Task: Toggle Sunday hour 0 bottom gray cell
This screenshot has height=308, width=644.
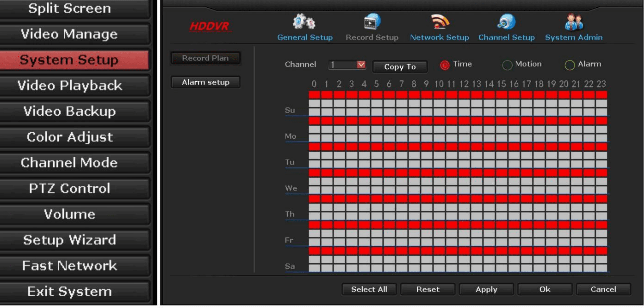Action: tap(314, 112)
